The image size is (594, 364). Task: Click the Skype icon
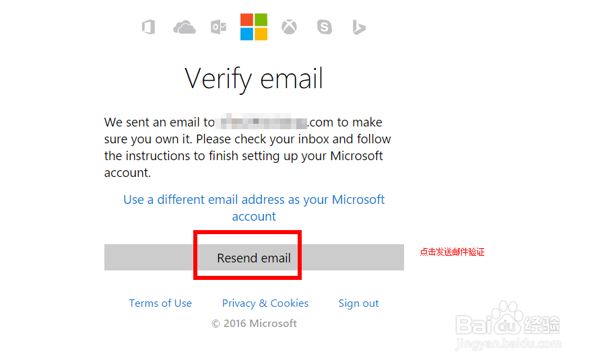325,27
